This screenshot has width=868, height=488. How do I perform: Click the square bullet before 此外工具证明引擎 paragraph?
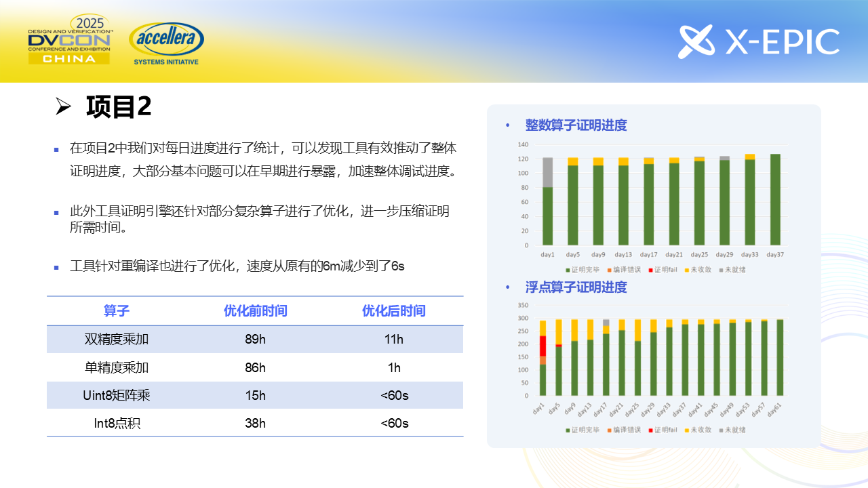coord(57,212)
